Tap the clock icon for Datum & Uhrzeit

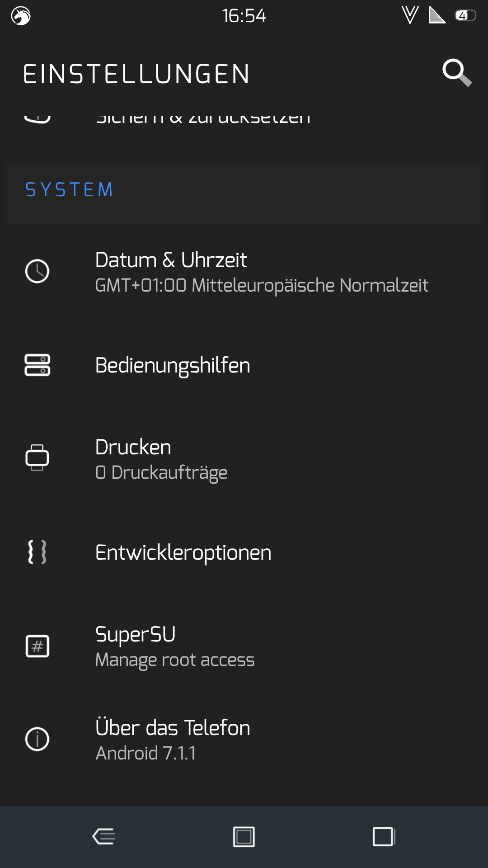click(37, 271)
